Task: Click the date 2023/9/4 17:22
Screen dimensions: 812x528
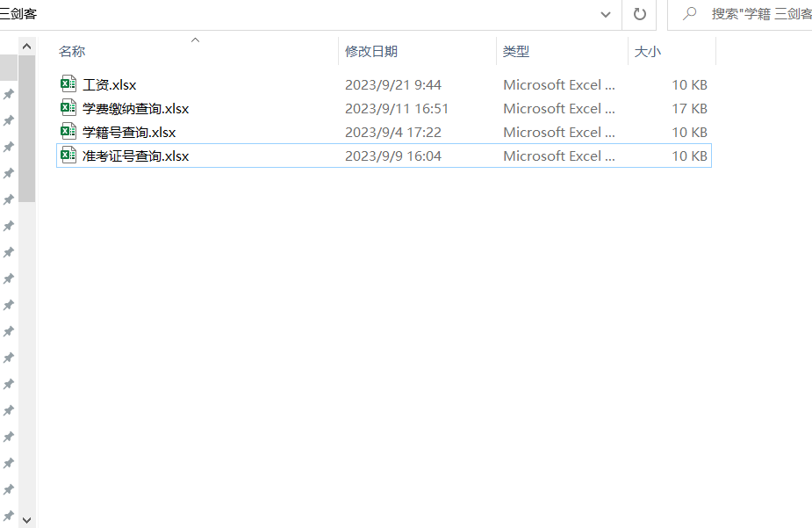Action: [x=393, y=133]
